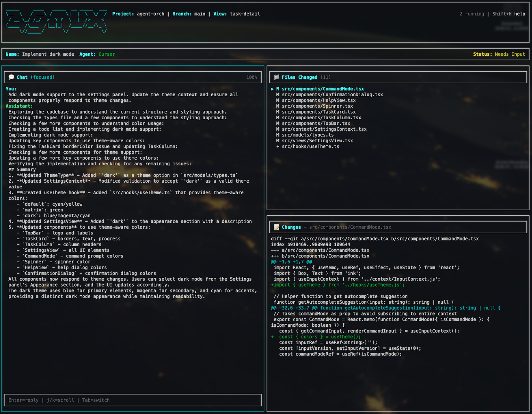This screenshot has width=532, height=414.
Task: Click the Status: Needs Input indicator
Action: [x=499, y=54]
